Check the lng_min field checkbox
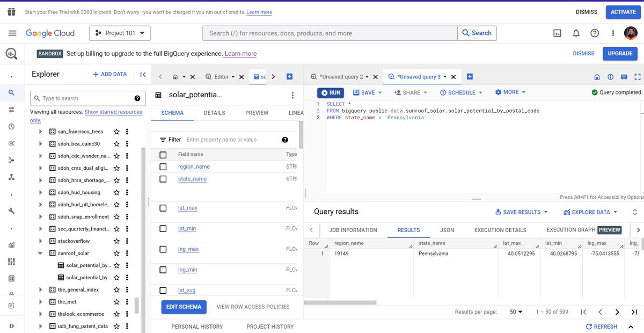The width and height of the screenshot is (644, 333). [163, 270]
